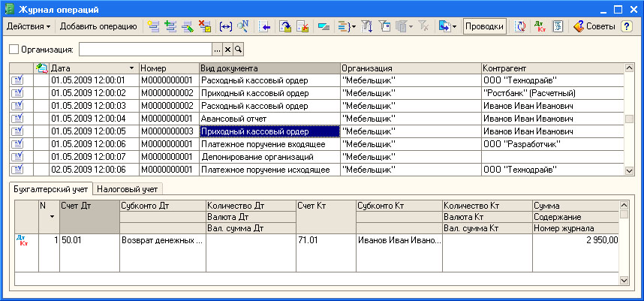Click the Счет Дт column header

pyautogui.click(x=89, y=216)
